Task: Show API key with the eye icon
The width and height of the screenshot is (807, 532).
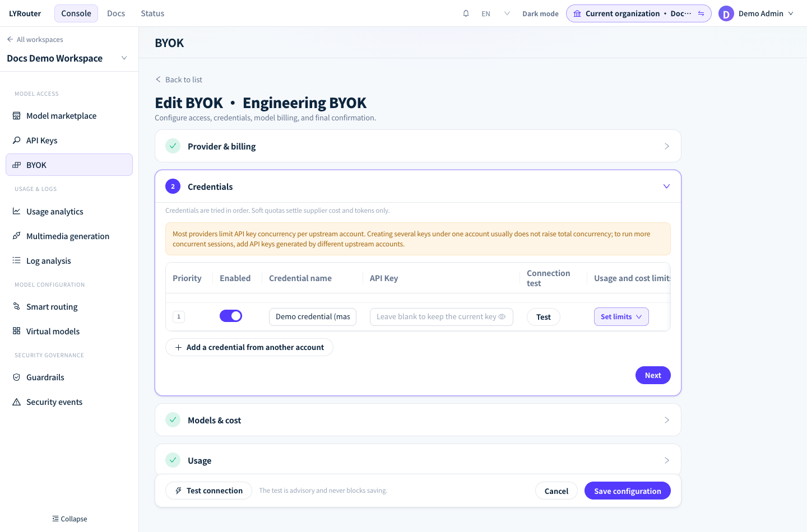Action: (502, 317)
